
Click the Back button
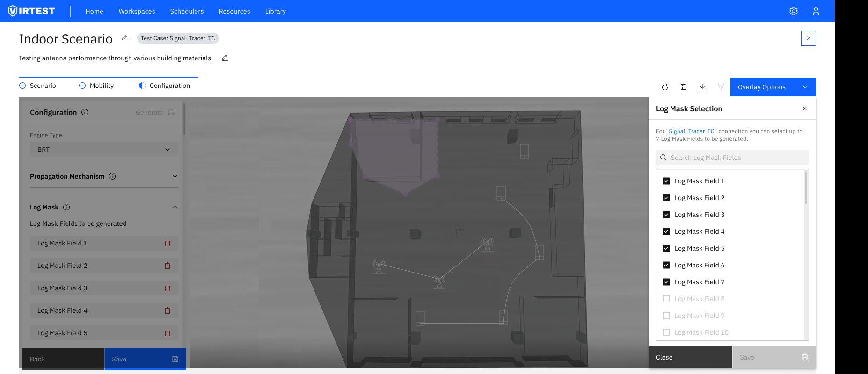tap(63, 359)
